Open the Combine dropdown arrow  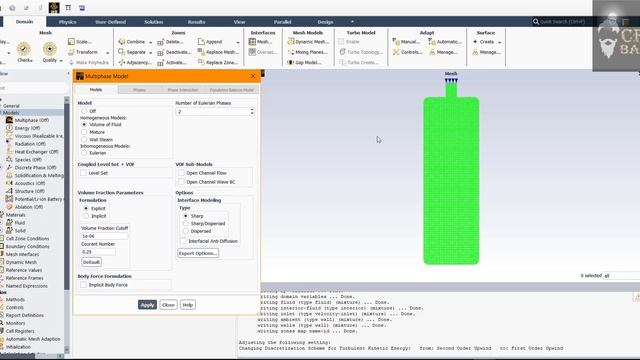click(x=151, y=42)
